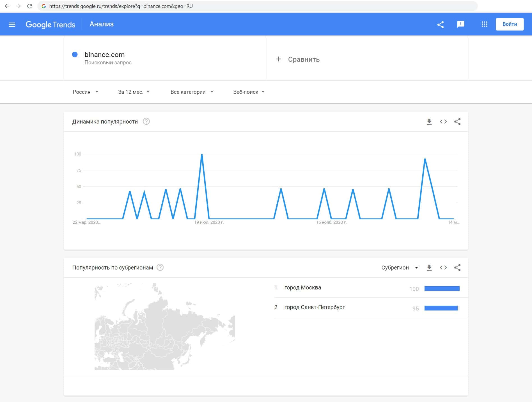The height and width of the screenshot is (402, 532).
Task: Open help for Динамика популярности
Action: [x=146, y=122]
